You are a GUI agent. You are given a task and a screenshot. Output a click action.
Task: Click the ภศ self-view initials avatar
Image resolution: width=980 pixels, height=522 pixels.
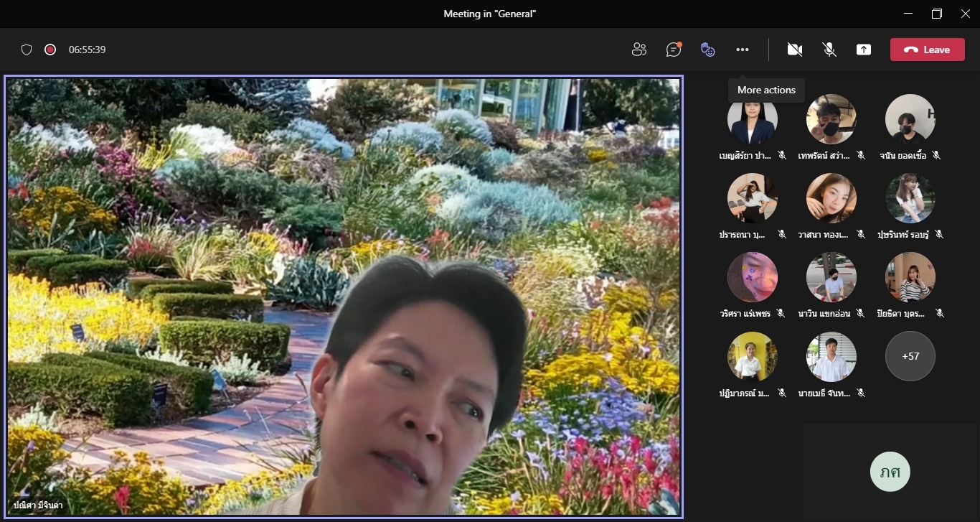tap(890, 472)
